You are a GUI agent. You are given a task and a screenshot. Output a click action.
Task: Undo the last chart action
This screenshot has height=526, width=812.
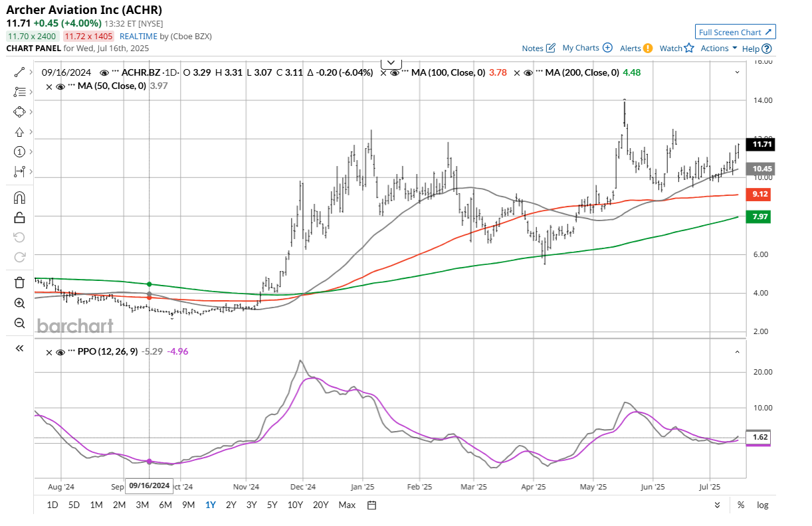(x=19, y=237)
